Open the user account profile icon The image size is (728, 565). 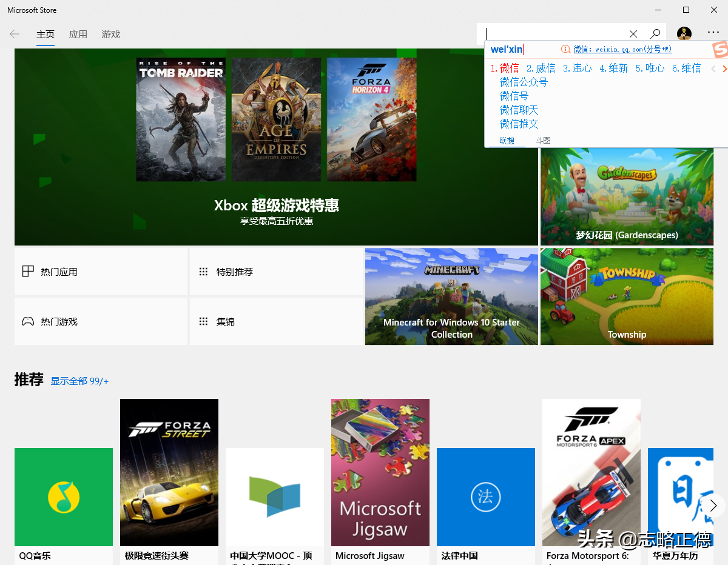tap(684, 34)
